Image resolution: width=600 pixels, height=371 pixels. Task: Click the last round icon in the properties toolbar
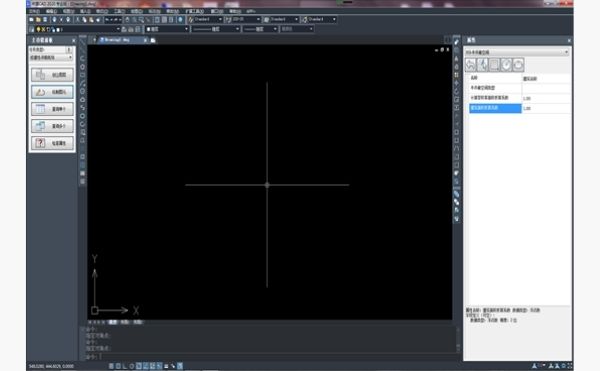[518, 65]
